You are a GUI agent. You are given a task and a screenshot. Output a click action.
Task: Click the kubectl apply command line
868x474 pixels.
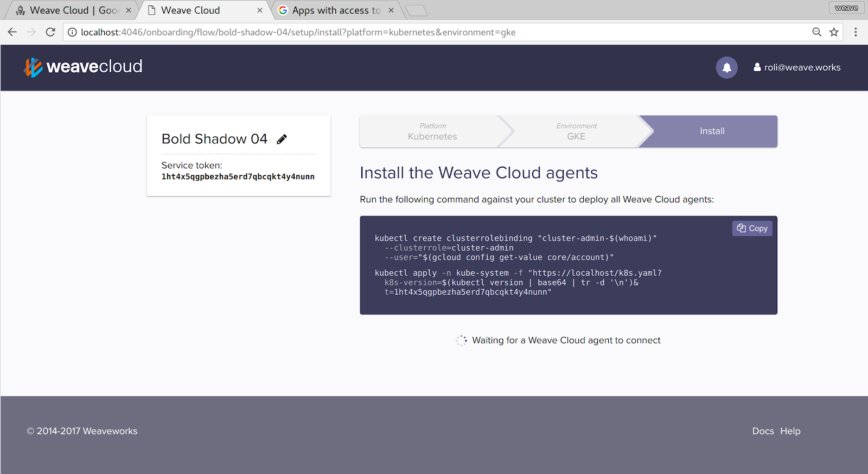pos(518,273)
